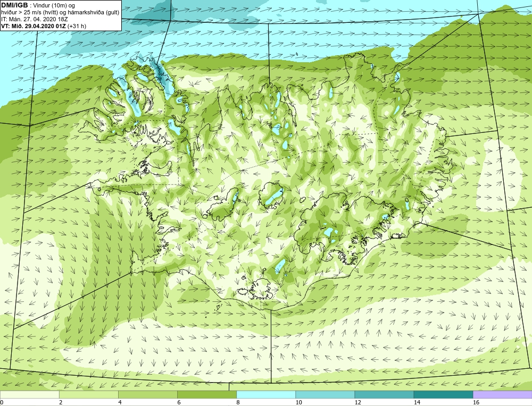Screen dimensions: 532x406
Task: Click legend tick label 16
Action: click(476, 402)
